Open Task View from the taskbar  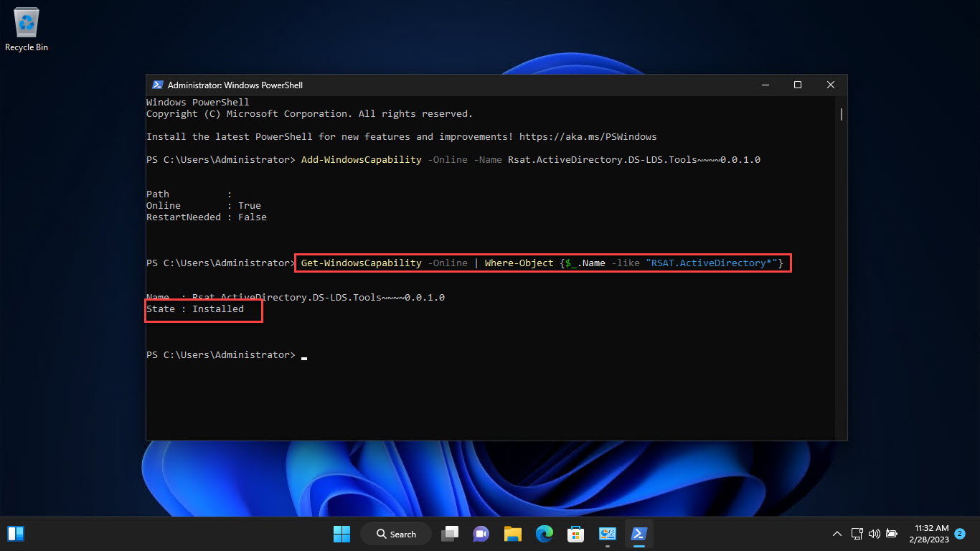[x=450, y=534]
